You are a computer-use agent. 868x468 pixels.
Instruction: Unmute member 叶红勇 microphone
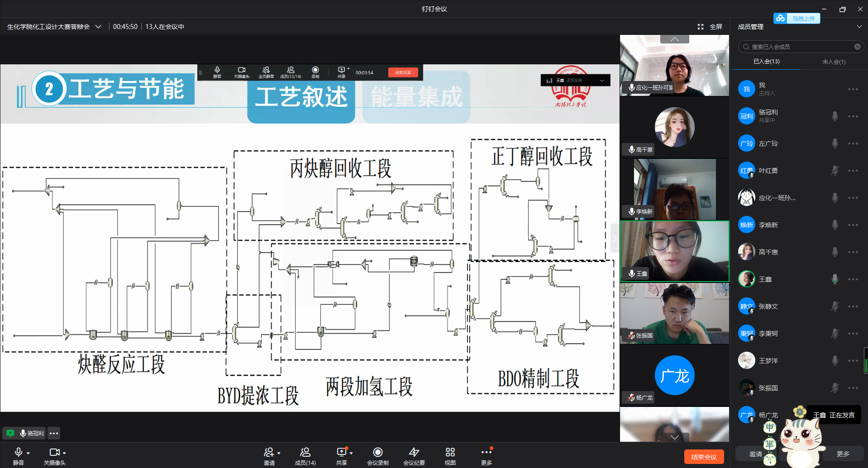coord(835,171)
